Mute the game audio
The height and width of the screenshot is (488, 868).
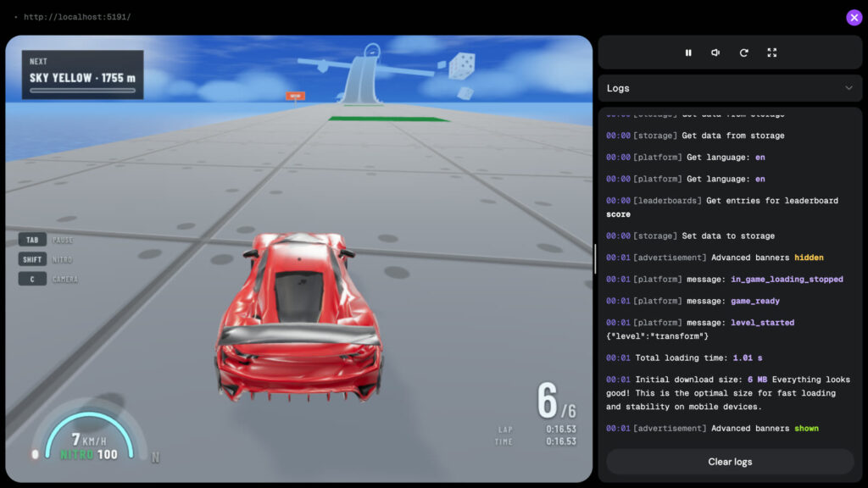(715, 53)
